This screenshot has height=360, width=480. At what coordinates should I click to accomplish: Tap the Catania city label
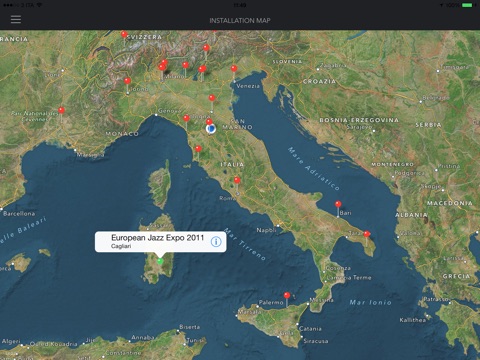(310, 329)
